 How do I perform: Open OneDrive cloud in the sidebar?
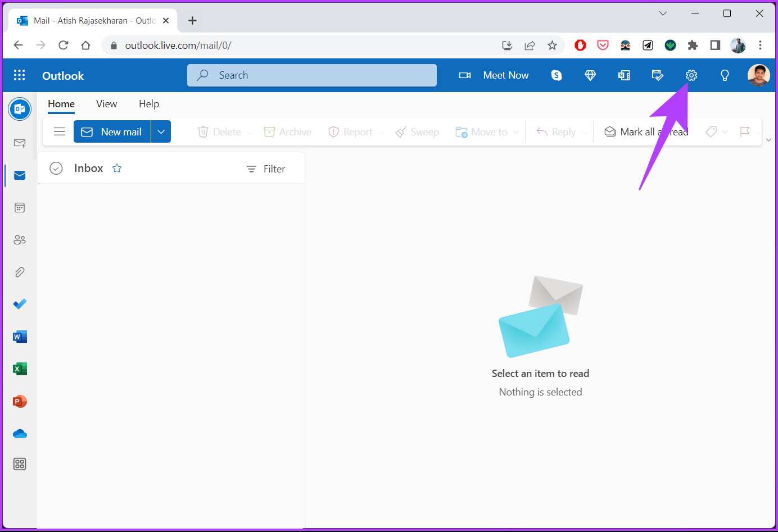[x=20, y=434]
